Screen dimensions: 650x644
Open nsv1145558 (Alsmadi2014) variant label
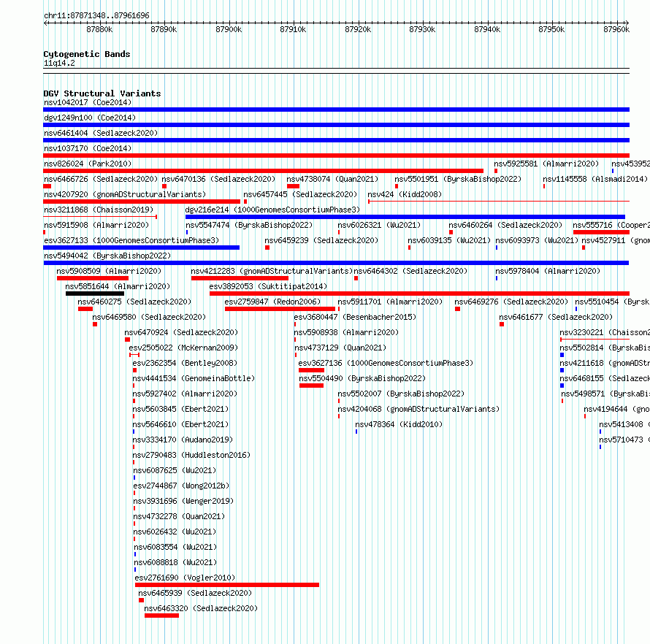tap(595, 179)
